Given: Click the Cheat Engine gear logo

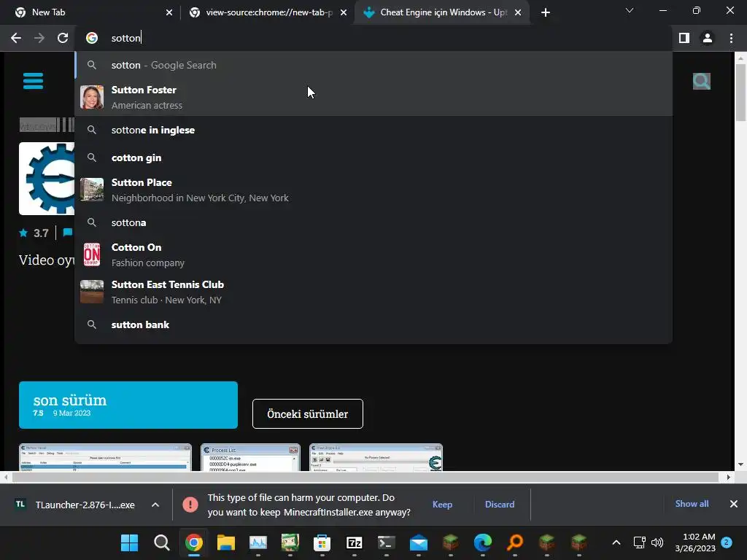Looking at the screenshot, I should coord(47,179).
